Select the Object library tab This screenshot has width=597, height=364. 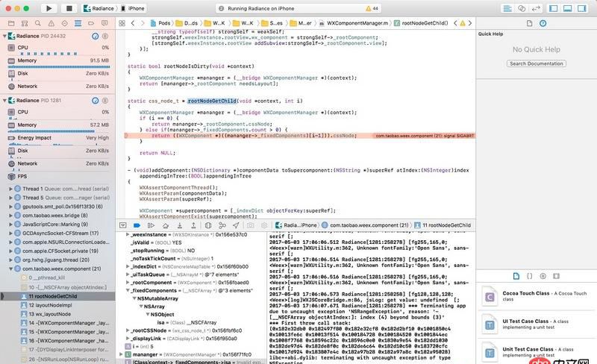(543, 276)
